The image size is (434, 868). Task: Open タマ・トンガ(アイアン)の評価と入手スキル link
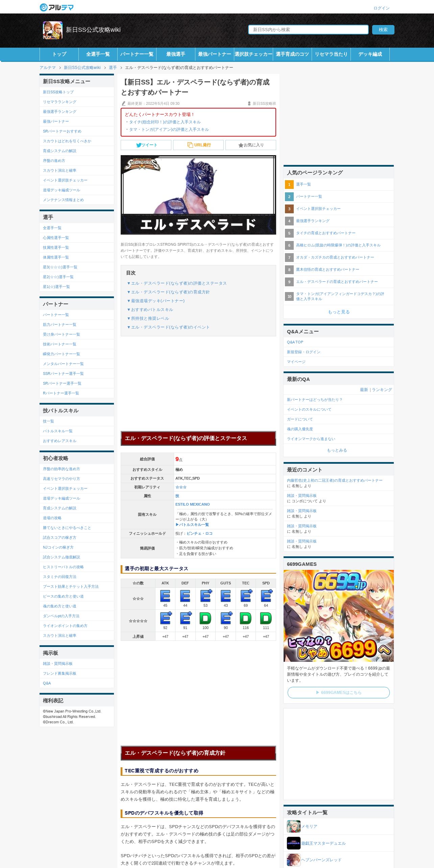(169, 129)
